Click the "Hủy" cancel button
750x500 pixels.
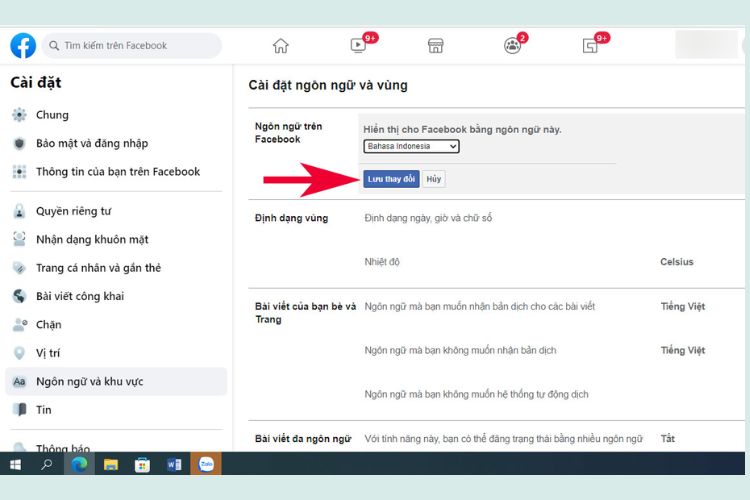click(433, 179)
